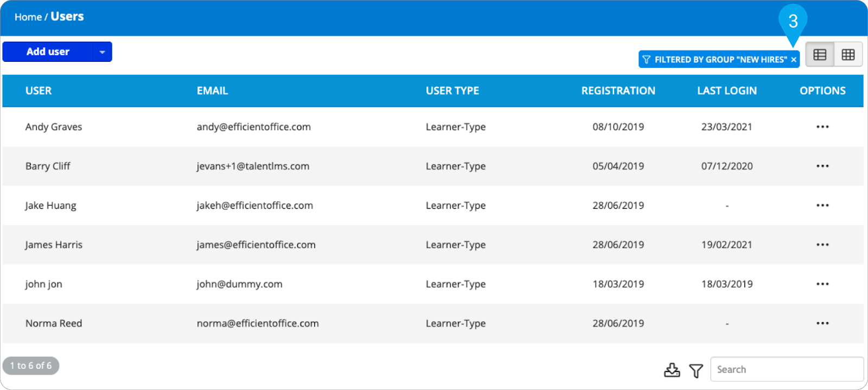868x390 pixels.
Task: Open options menu for john jon
Action: tap(822, 284)
